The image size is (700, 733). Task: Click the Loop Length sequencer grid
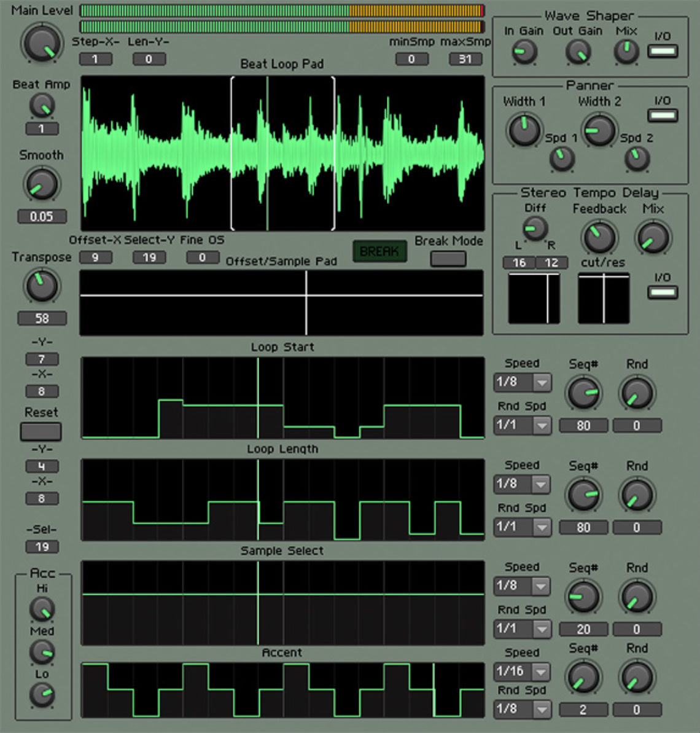[x=282, y=500]
